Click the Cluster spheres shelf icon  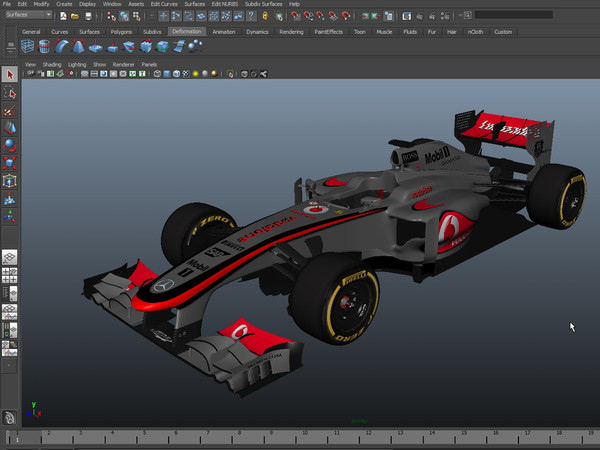point(196,46)
